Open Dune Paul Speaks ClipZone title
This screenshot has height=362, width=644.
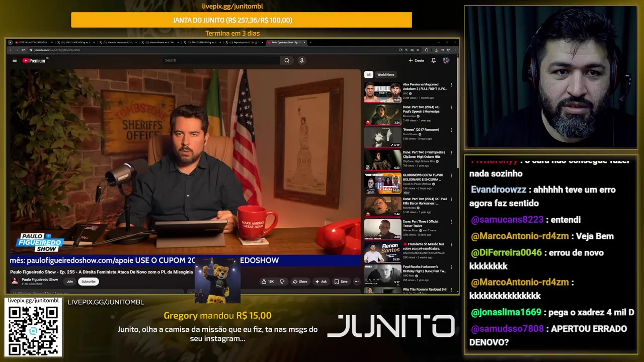pyautogui.click(x=424, y=154)
